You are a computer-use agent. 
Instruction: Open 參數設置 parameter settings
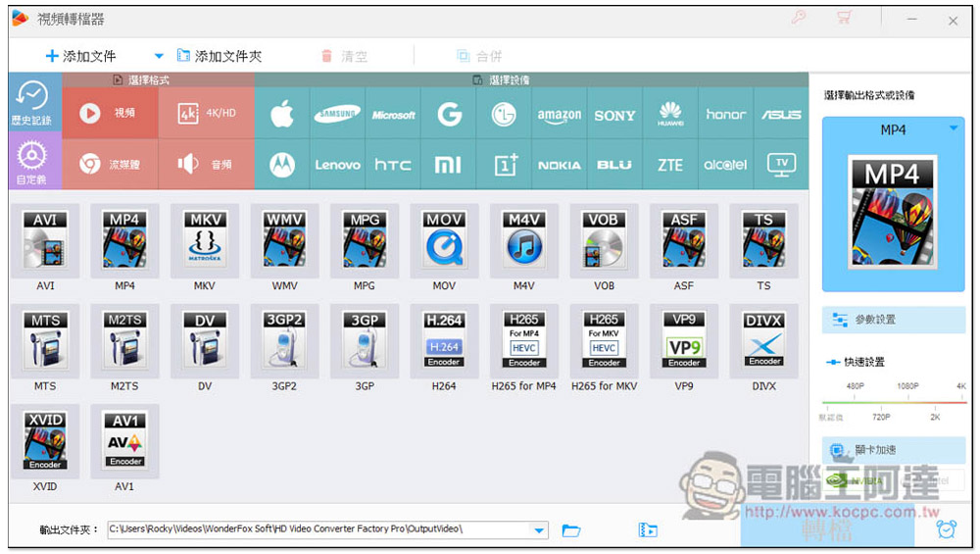point(894,320)
